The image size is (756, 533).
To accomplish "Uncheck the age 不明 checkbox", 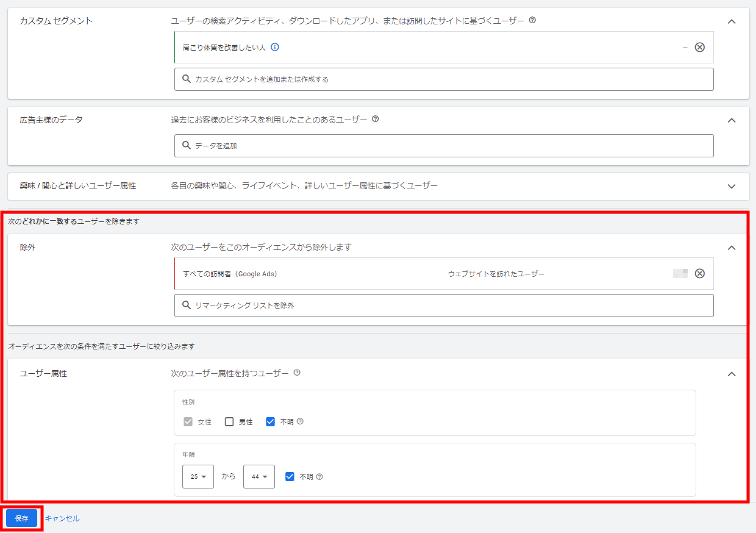I will [290, 477].
